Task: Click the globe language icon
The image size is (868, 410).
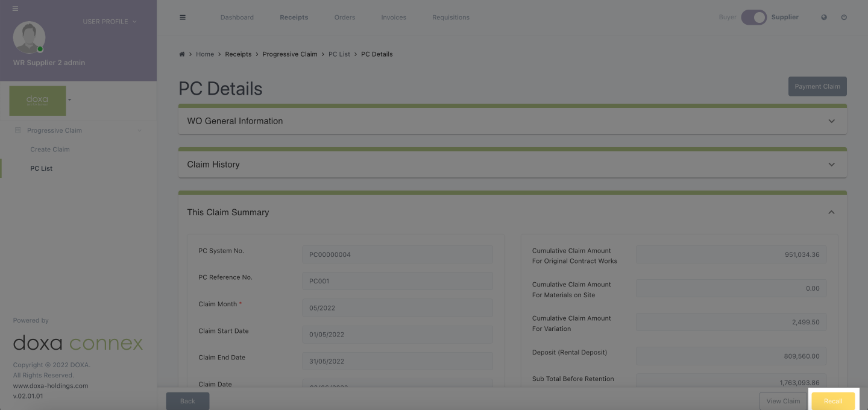Action: [x=824, y=17]
